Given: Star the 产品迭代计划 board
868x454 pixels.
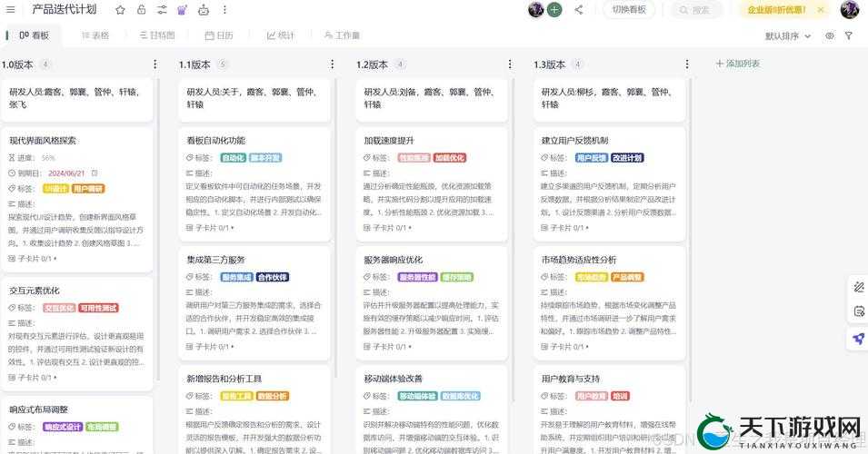Looking at the screenshot, I should pyautogui.click(x=120, y=10).
